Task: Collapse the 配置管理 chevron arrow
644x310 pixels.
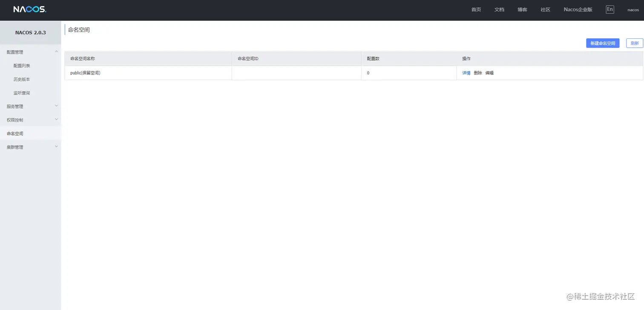Action: point(56,52)
